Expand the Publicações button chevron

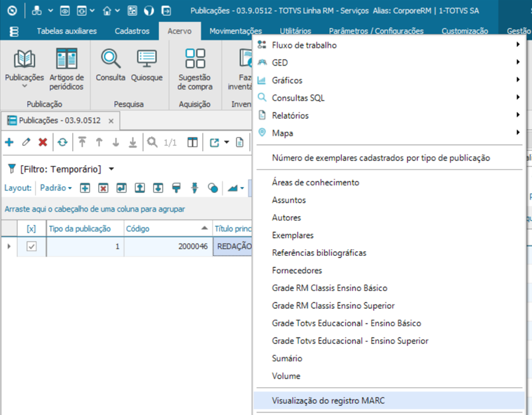point(25,86)
